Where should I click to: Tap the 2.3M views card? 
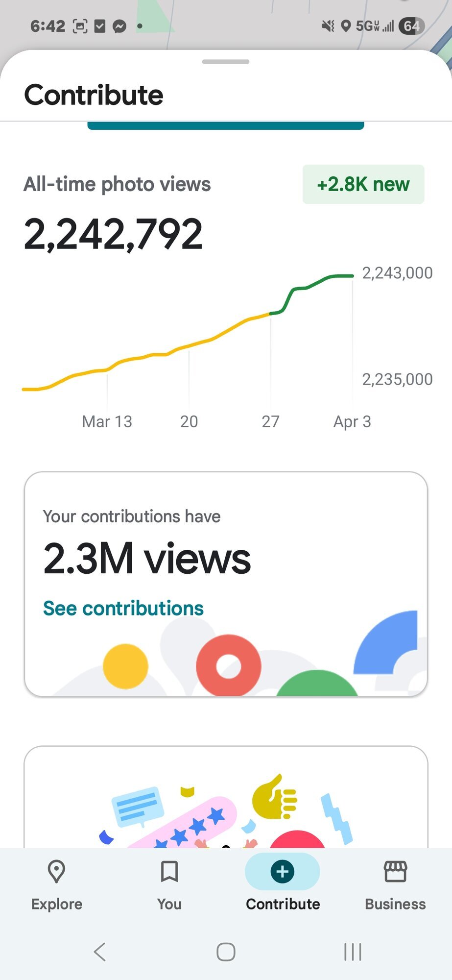[x=226, y=559]
